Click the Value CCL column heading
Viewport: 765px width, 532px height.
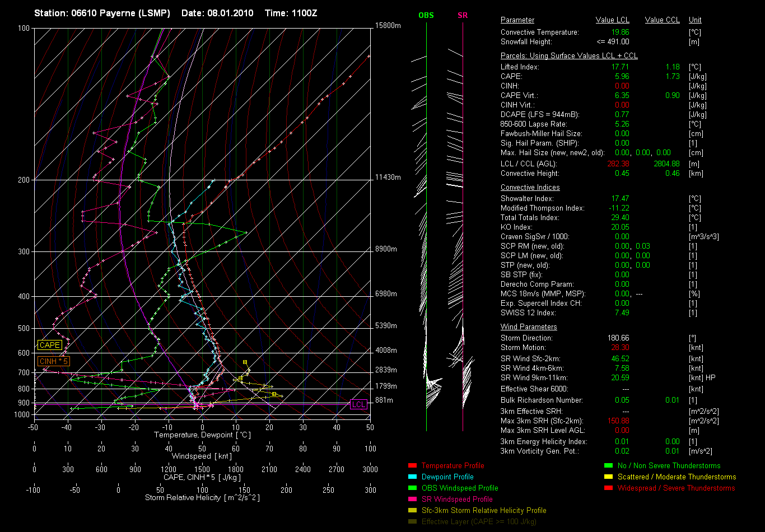pos(662,20)
